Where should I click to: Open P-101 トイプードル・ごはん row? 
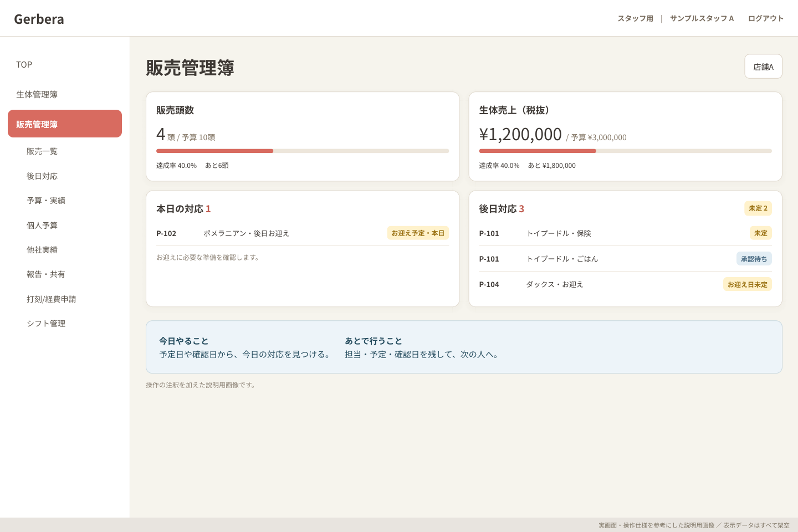pyautogui.click(x=626, y=259)
